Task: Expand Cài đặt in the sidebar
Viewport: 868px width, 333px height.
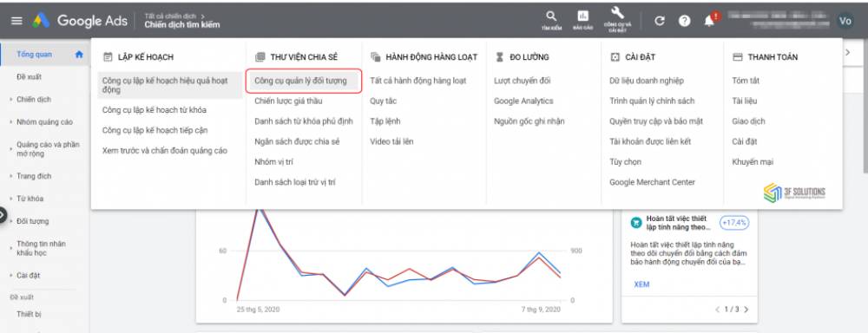Action: (x=29, y=275)
